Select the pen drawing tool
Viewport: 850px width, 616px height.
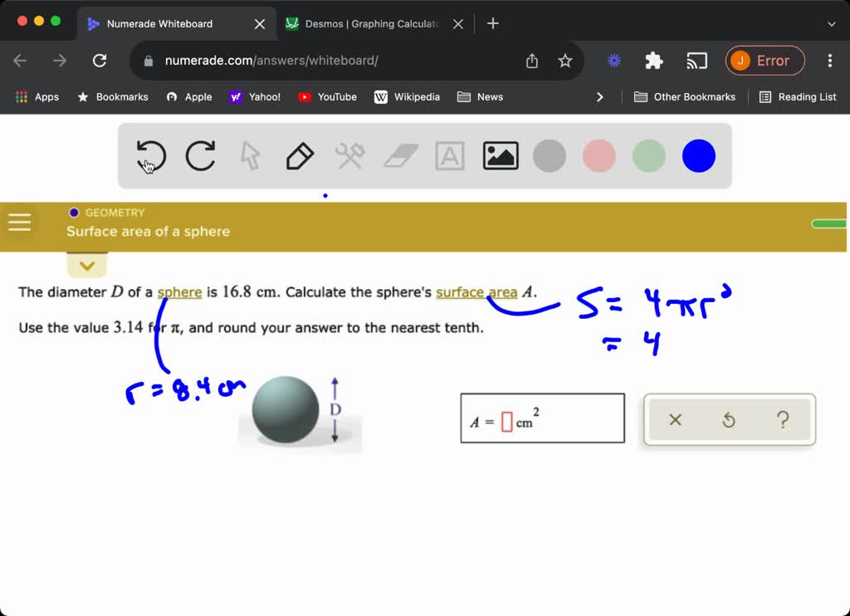[x=300, y=156]
